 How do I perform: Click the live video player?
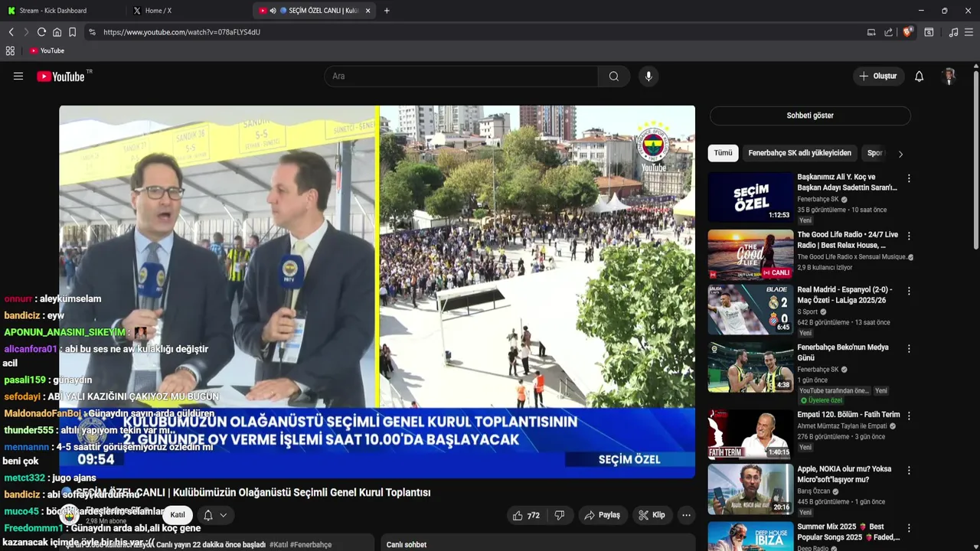point(377,291)
